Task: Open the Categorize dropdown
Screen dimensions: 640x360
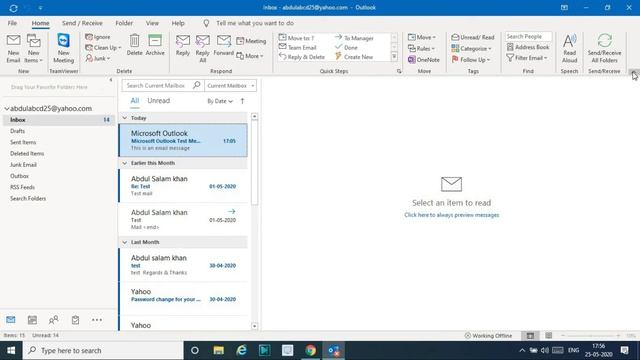Action: (x=471, y=49)
